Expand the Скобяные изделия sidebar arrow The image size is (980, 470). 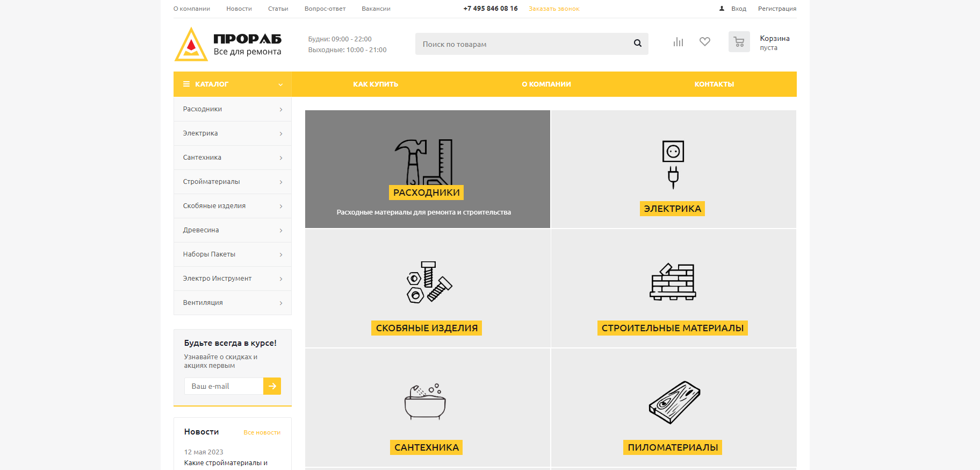281,206
